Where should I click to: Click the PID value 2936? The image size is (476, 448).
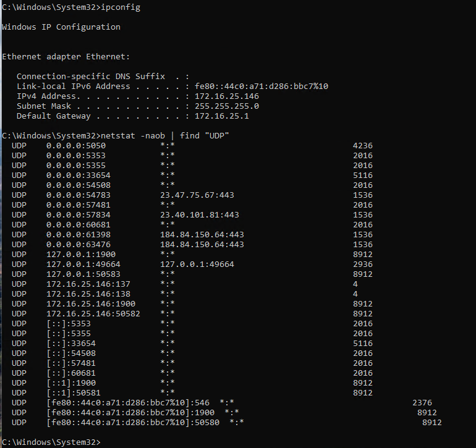[362, 264]
